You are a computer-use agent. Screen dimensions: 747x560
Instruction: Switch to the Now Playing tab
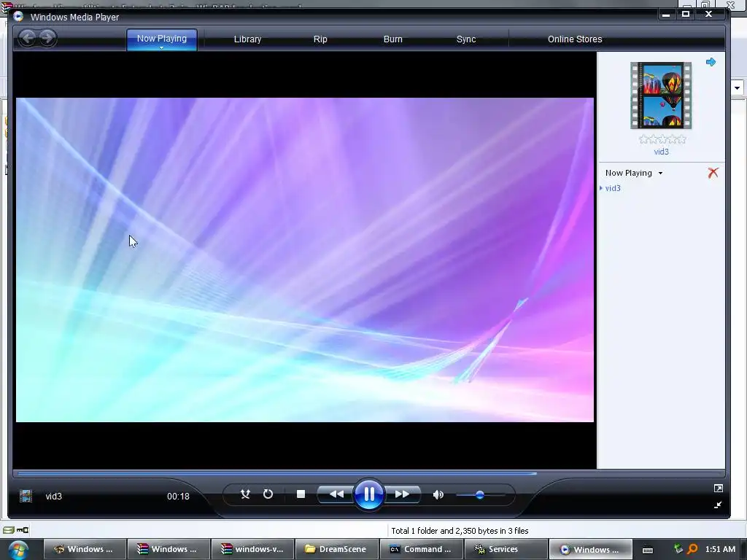click(x=162, y=39)
